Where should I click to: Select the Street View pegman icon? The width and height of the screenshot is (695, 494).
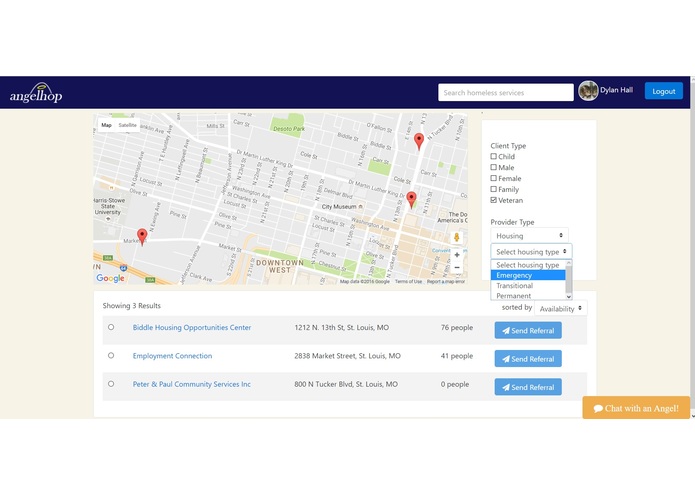coord(457,238)
